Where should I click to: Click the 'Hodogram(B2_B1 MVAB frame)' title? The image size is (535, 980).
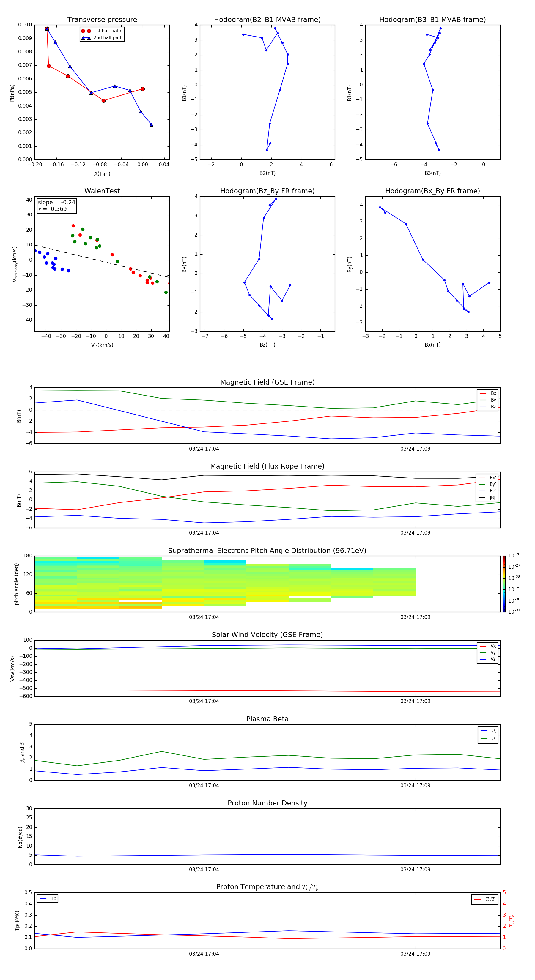pyautogui.click(x=267, y=20)
